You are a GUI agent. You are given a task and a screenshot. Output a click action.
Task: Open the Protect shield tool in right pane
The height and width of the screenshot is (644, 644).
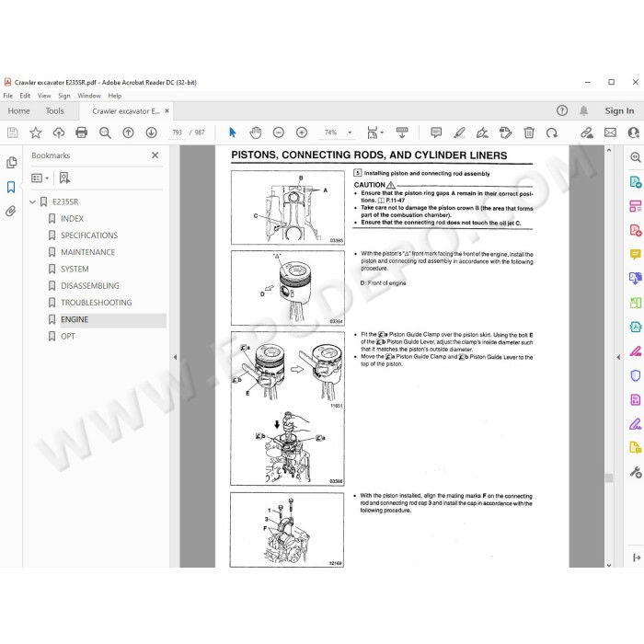point(635,375)
